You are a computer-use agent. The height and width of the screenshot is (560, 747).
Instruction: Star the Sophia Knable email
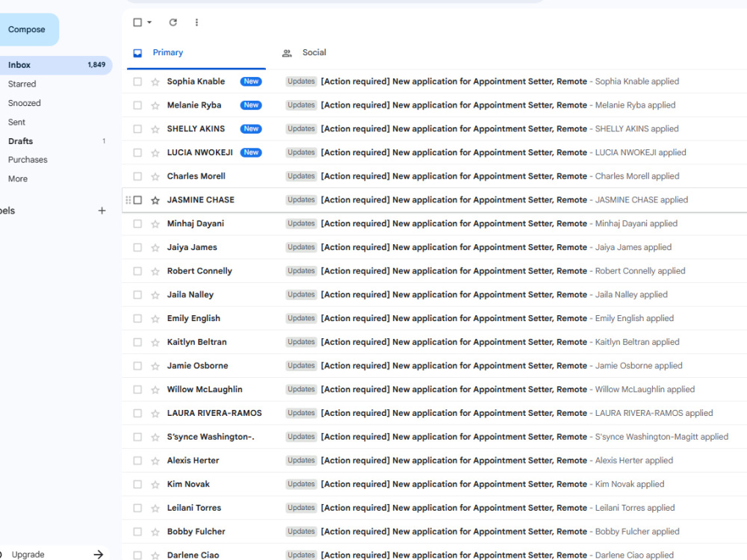pyautogui.click(x=155, y=82)
